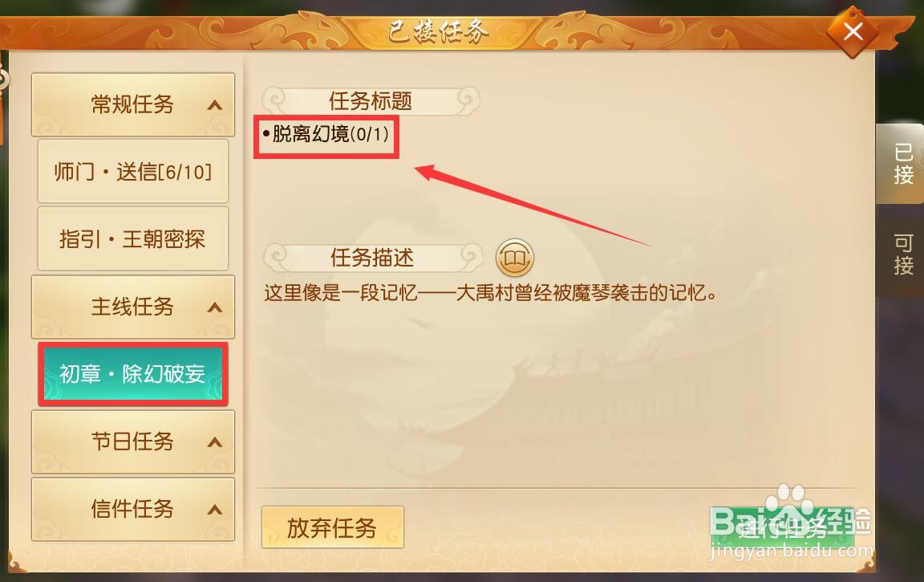Click the 任务标题 section label
Viewport: 924px width, 582px height.
[371, 101]
